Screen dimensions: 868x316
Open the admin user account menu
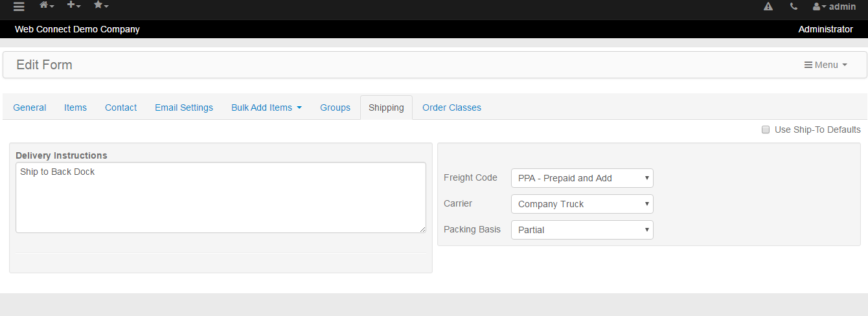pos(834,6)
